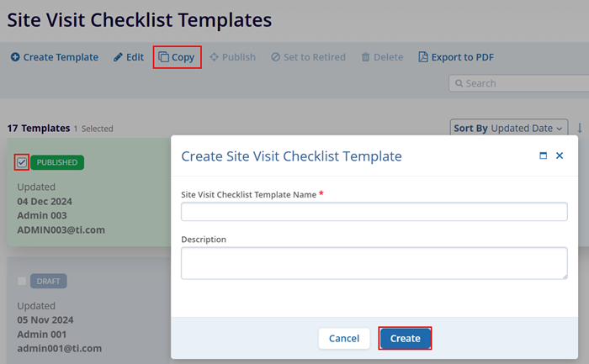Click the Publish toolbar icon
The width and height of the screenshot is (589, 364).
215,57
